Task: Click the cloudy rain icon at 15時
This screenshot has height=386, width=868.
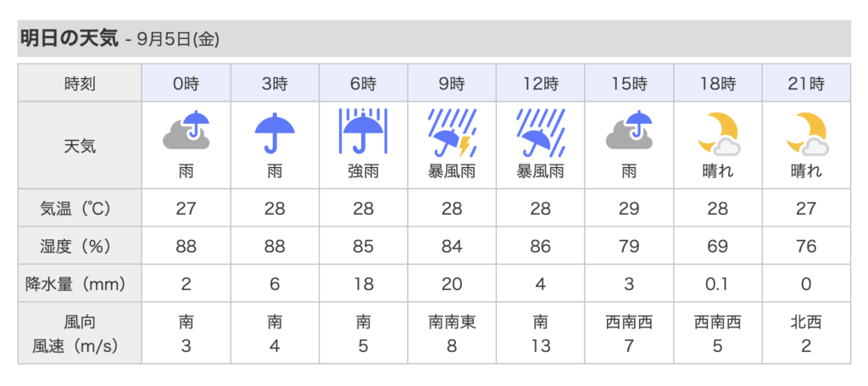Action: click(629, 131)
